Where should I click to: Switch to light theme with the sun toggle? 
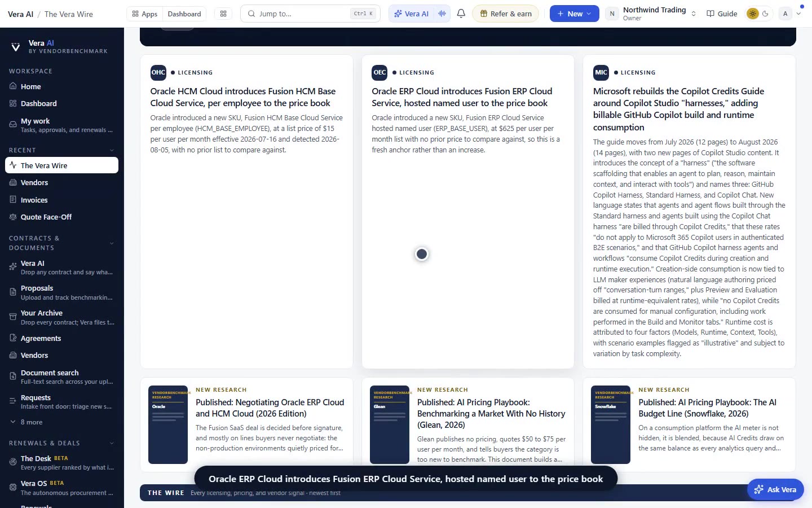coord(752,14)
